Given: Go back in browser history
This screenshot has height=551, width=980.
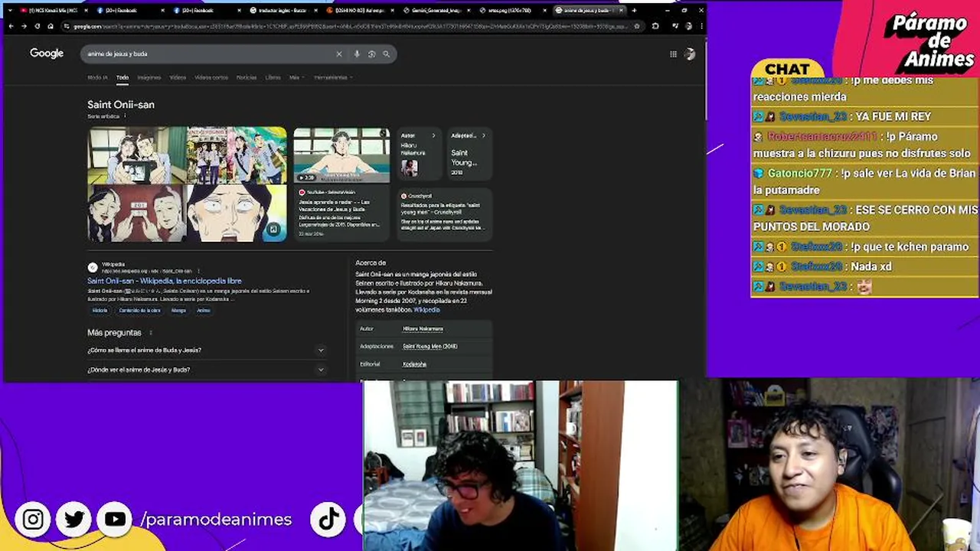Looking at the screenshot, I should 11,26.
